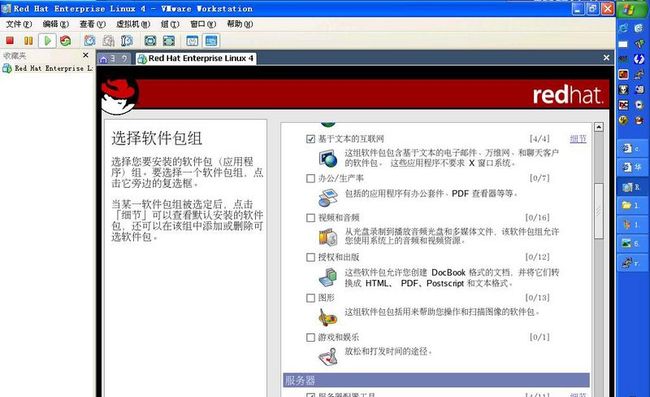Click the redhat wordmark in the banner
The width and height of the screenshot is (650, 397).
(x=568, y=95)
